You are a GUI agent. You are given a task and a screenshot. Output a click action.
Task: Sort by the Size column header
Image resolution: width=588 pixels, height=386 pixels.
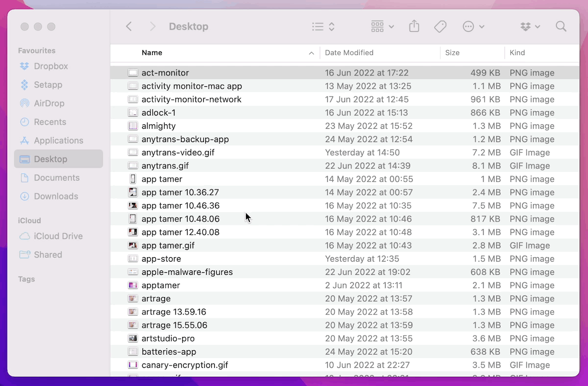452,52
